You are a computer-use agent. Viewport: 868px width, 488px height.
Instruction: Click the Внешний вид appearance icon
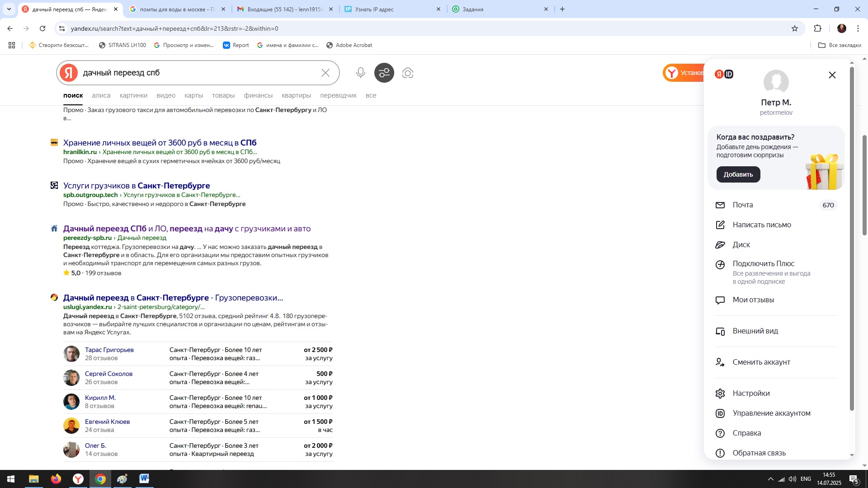(x=720, y=331)
